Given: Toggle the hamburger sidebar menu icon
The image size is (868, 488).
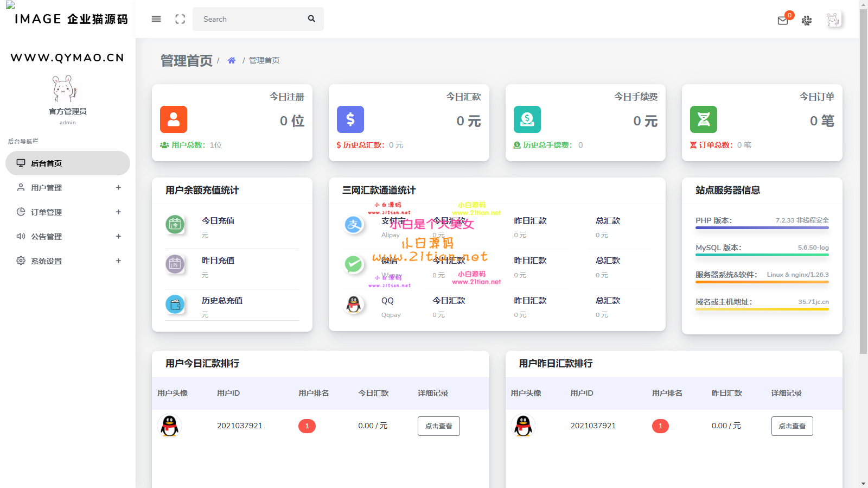Looking at the screenshot, I should click(x=156, y=19).
